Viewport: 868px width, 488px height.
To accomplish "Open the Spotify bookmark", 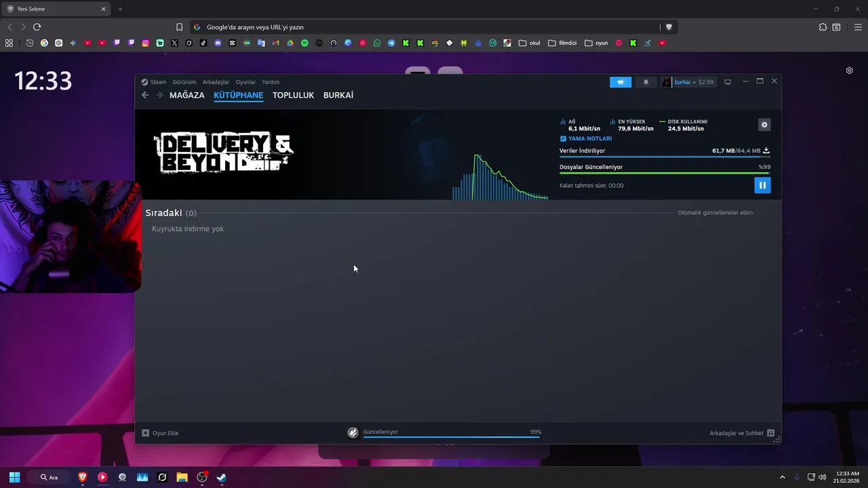I will pos(304,43).
